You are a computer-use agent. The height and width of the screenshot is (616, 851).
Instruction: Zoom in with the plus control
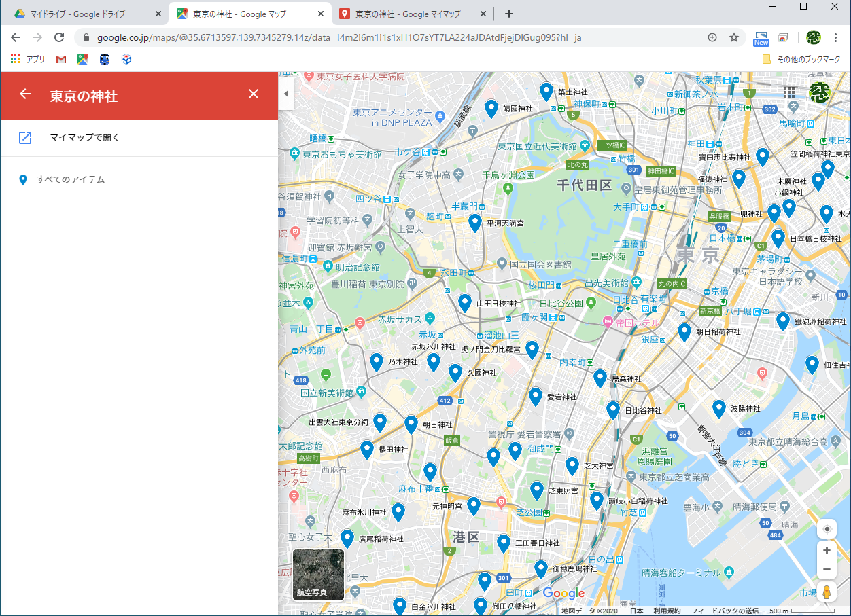(827, 550)
